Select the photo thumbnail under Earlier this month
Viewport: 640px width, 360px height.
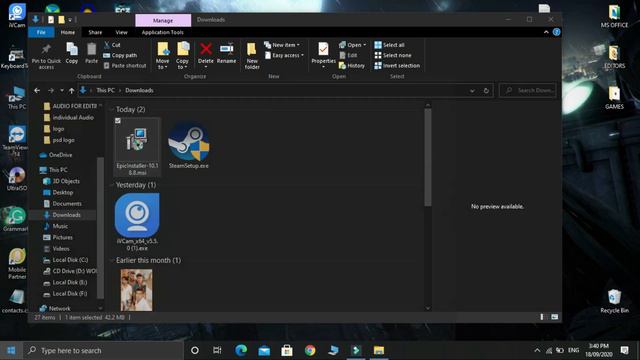click(x=136, y=290)
